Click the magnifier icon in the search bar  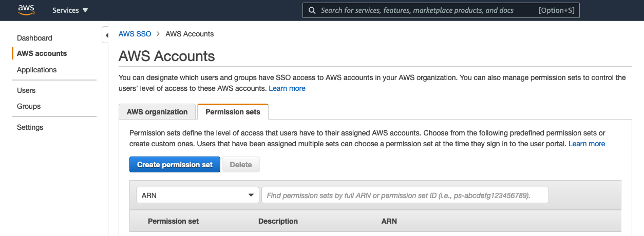pos(312,10)
